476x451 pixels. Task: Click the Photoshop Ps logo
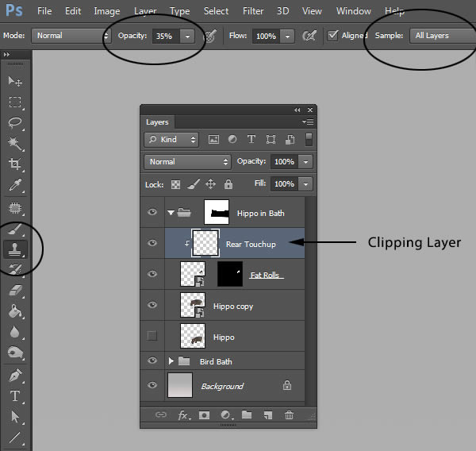point(14,10)
